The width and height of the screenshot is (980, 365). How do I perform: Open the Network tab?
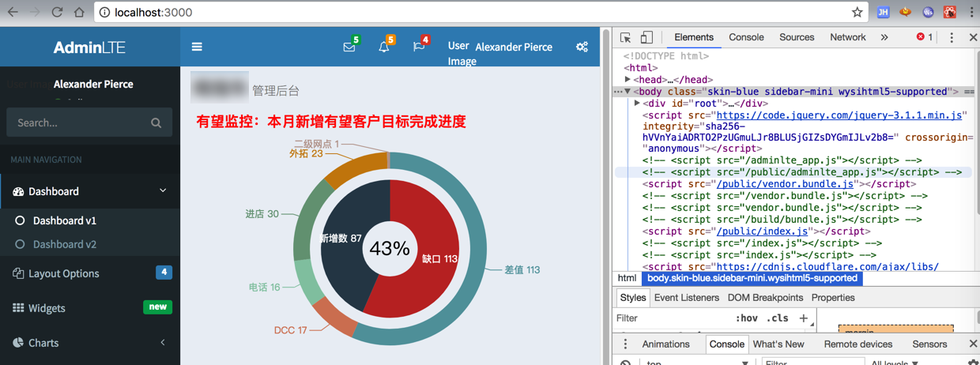[848, 37]
